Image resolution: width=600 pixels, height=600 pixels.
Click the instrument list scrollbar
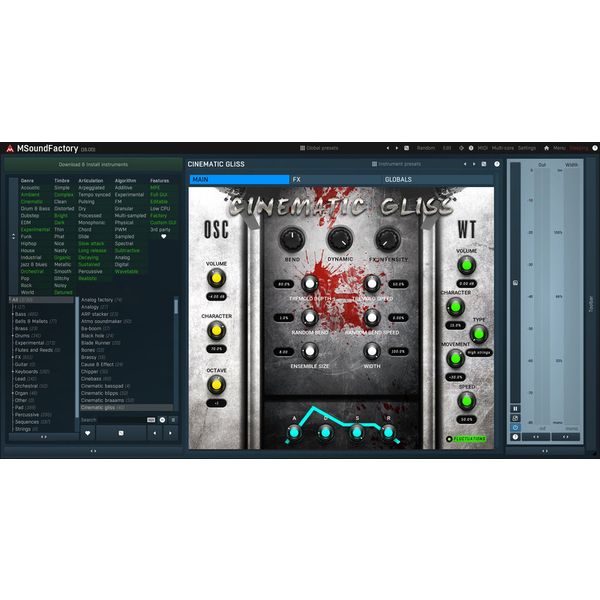[176, 307]
